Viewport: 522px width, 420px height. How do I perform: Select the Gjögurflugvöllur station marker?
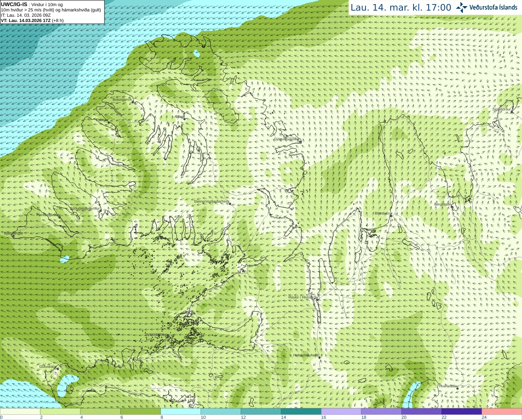300,142
